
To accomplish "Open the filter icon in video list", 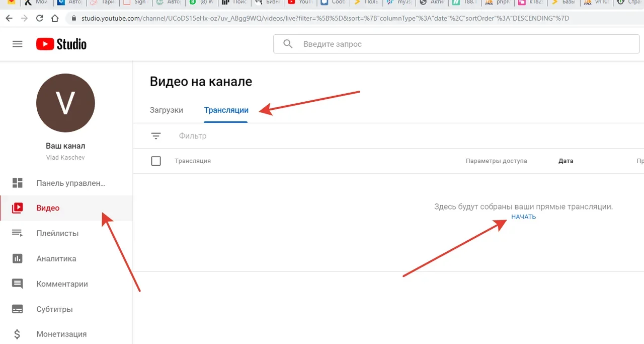I will coord(156,136).
